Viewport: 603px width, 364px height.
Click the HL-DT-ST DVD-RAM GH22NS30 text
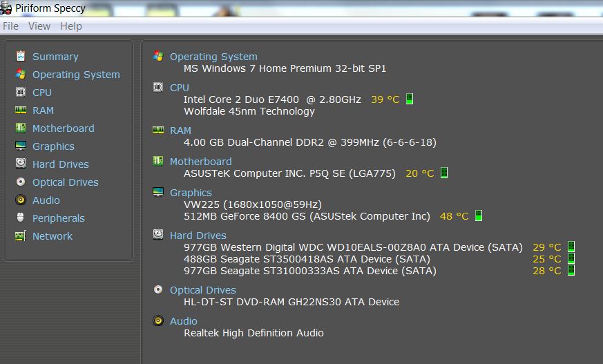pos(291,302)
